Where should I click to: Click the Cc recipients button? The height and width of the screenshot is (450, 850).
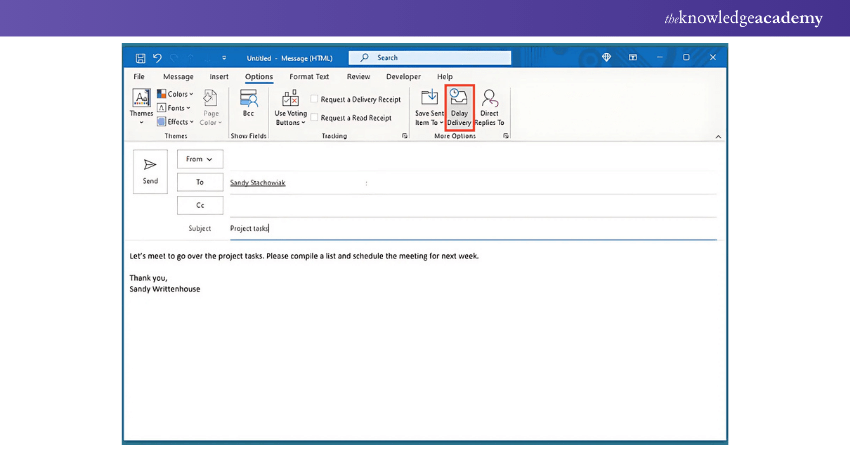point(200,205)
